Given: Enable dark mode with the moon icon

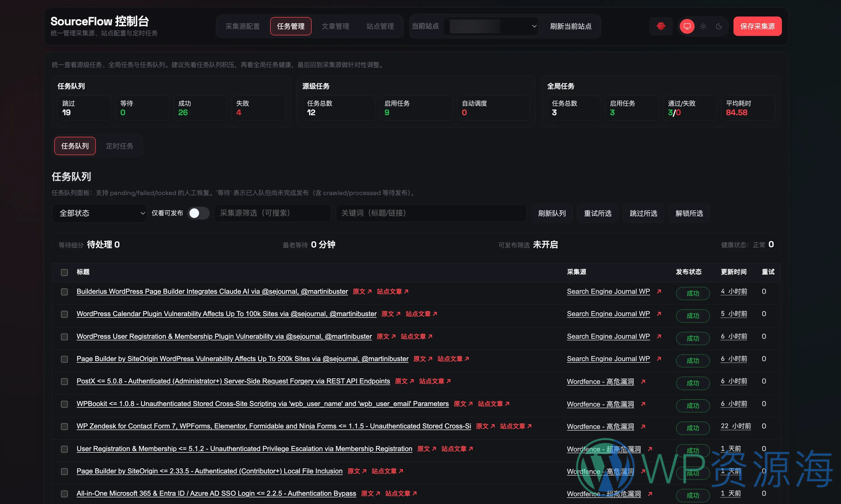Looking at the screenshot, I should pos(719,26).
